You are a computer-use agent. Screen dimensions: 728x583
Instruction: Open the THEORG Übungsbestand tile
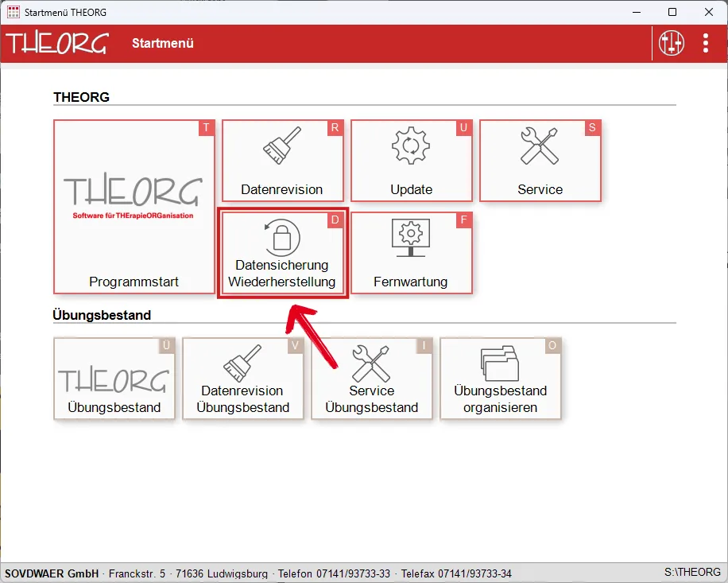coord(114,379)
